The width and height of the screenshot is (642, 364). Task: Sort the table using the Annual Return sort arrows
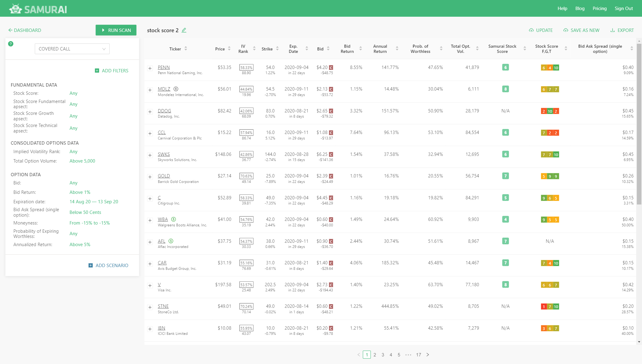pyautogui.click(x=397, y=48)
